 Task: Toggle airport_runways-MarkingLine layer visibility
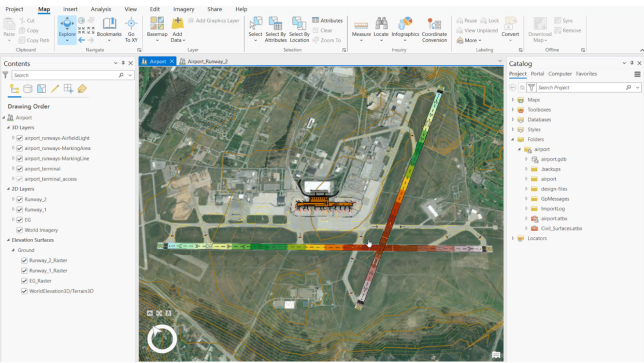pyautogui.click(x=19, y=159)
